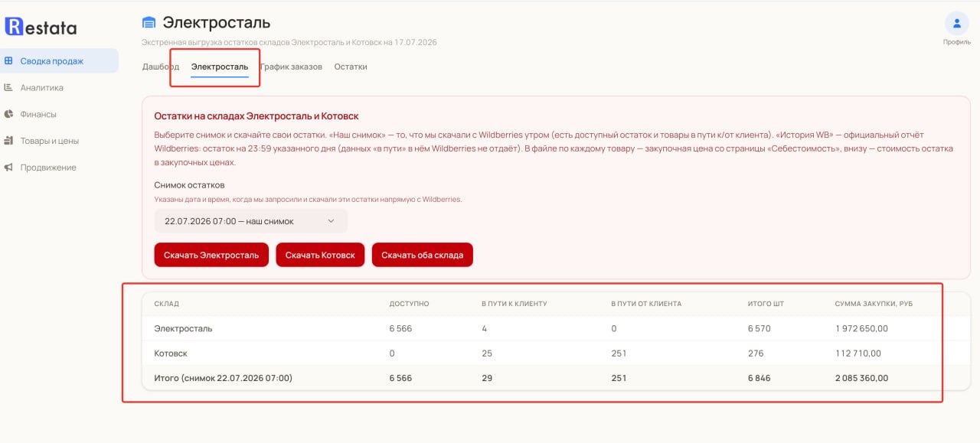Viewport: 980px width, 443px height.
Task: Click the Restata logo
Action: coord(41,28)
